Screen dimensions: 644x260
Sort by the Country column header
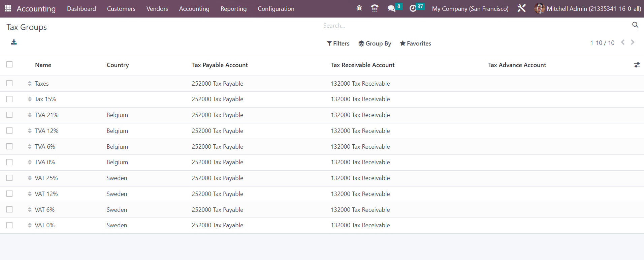(x=118, y=65)
